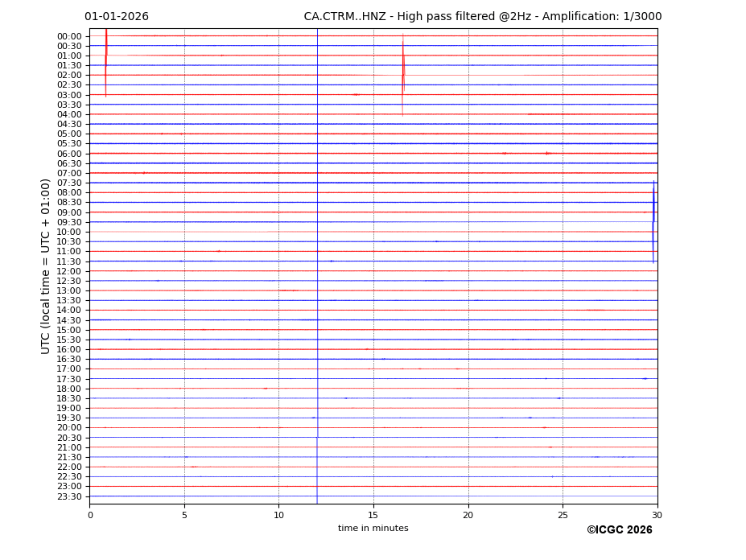
Task: Select the 00:00 time row label
Action: point(69,36)
